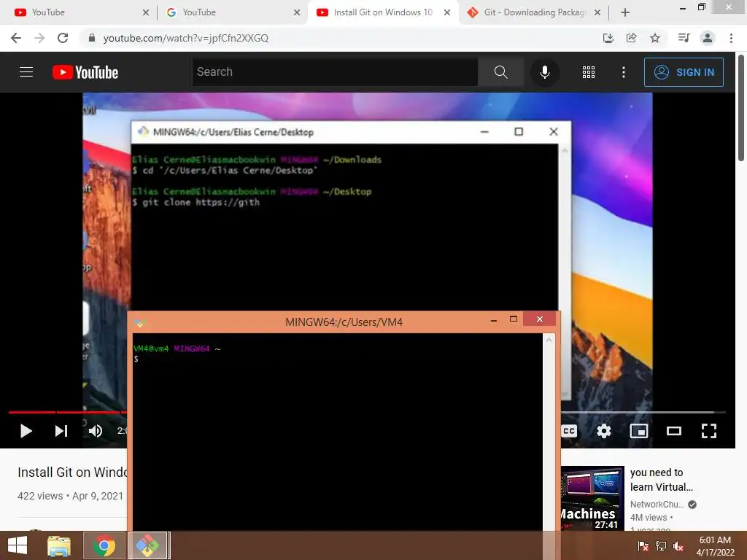Mute the video with the speaker icon

pos(96,431)
